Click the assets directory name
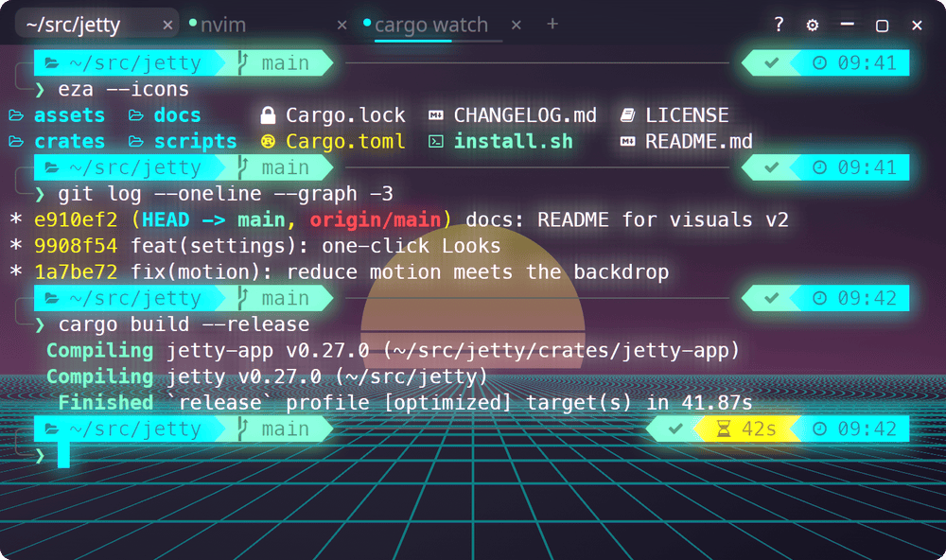The width and height of the screenshot is (946, 560). click(69, 115)
